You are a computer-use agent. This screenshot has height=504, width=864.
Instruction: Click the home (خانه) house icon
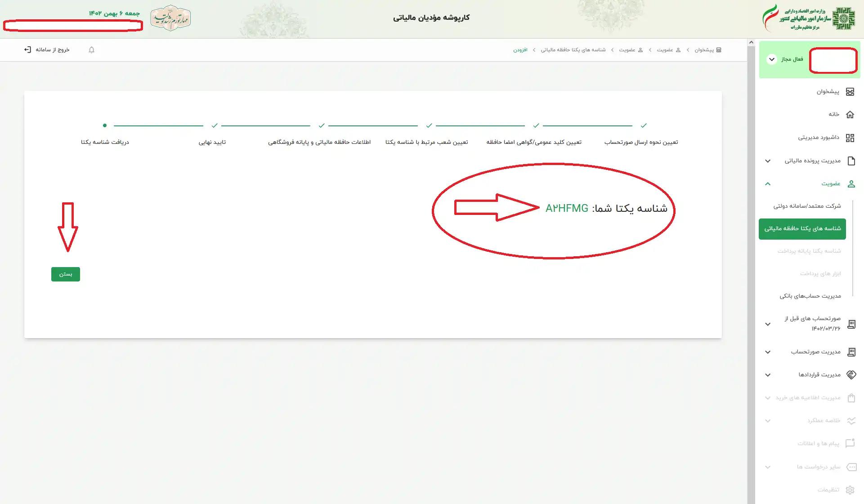tap(850, 115)
